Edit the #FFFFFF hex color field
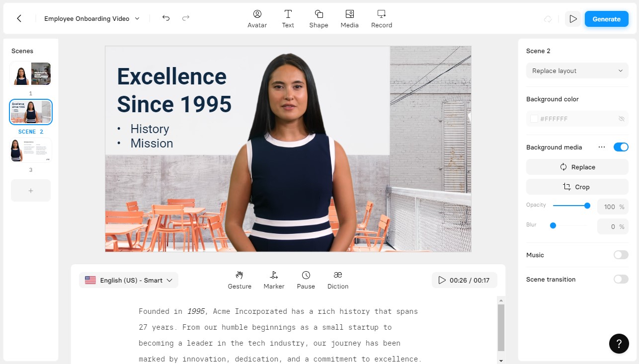 click(576, 119)
